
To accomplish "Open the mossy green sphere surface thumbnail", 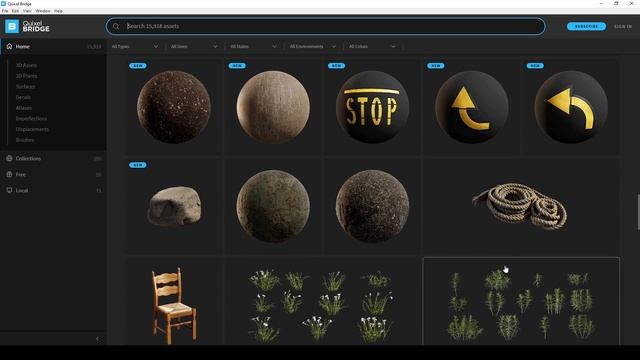I will (x=273, y=206).
